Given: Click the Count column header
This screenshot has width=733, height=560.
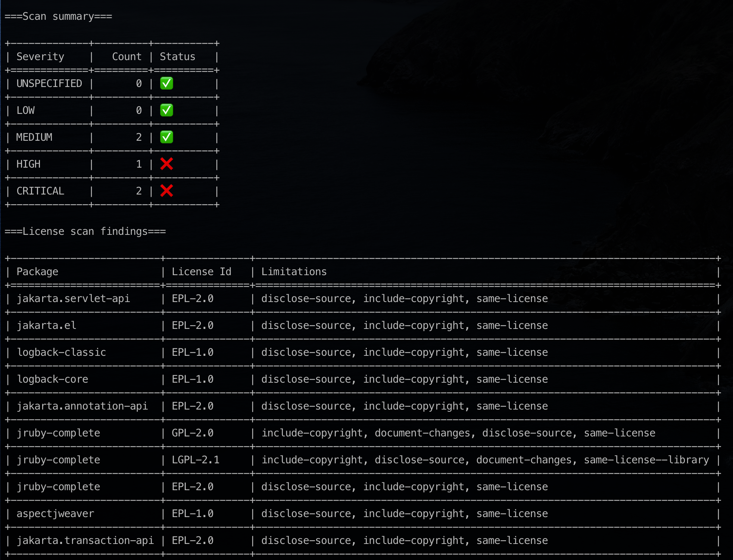Looking at the screenshot, I should tap(127, 57).
